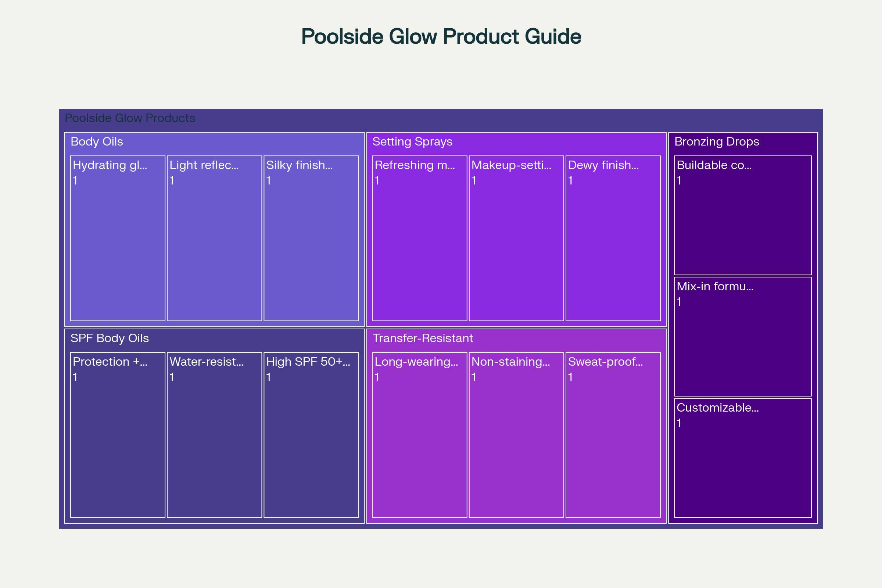
Task: Select the Buildable co... tile
Action: [x=743, y=215]
